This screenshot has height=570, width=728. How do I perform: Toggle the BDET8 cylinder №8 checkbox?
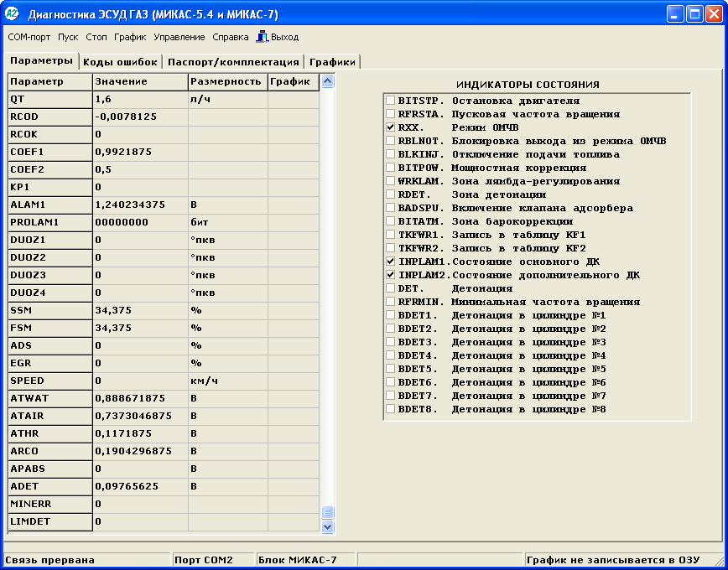tap(391, 409)
